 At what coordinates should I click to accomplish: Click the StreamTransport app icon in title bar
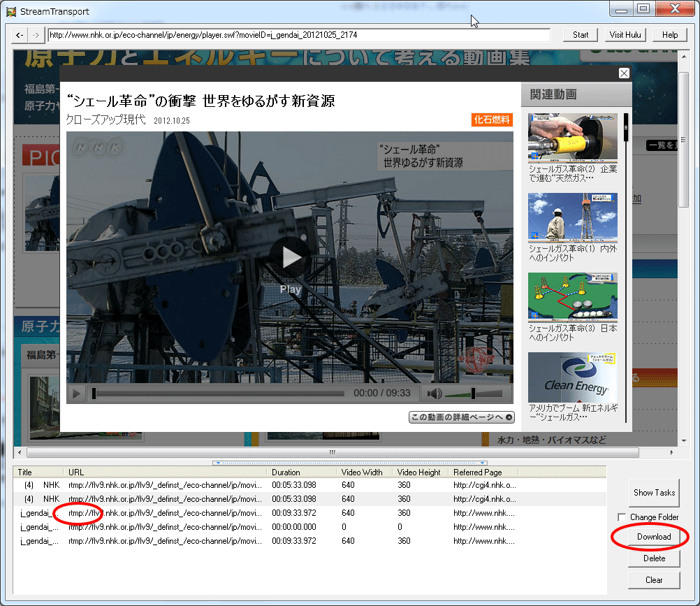coord(11,12)
